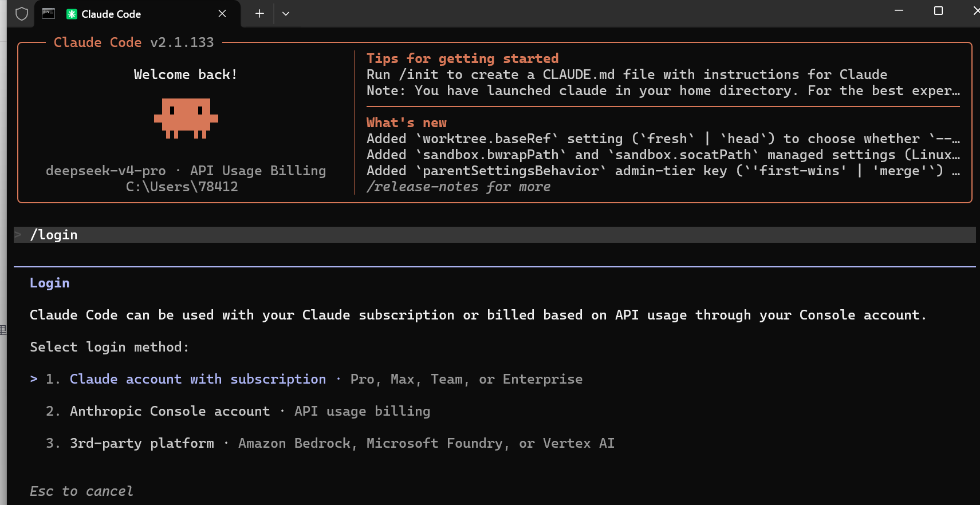980x505 pixels.
Task: Click the shield icon in title bar
Action: pos(22,14)
